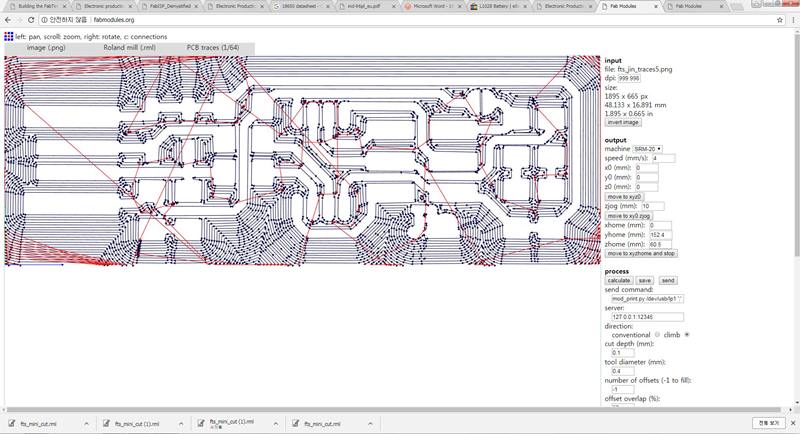Click the z0 (mm) input field
Screen dimensions: 800x434
[x=646, y=187]
